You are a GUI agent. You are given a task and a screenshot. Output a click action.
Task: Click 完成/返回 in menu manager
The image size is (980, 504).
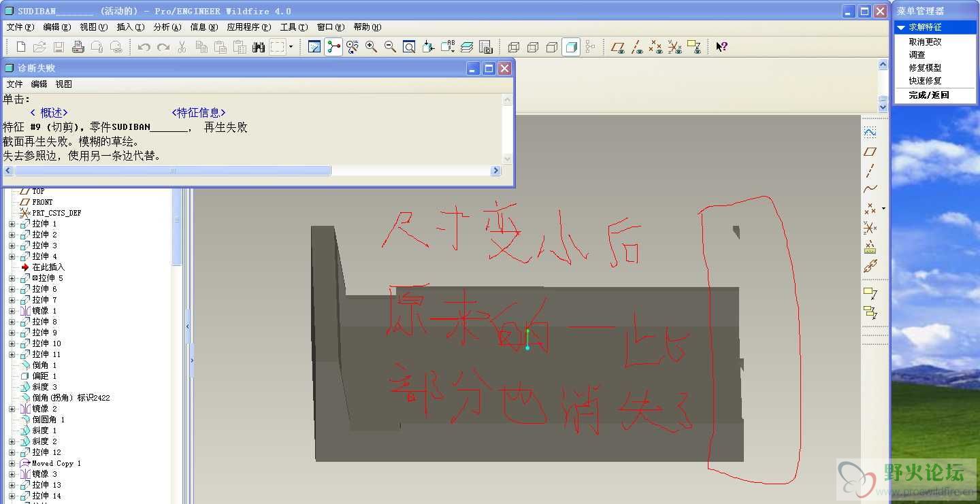click(928, 95)
